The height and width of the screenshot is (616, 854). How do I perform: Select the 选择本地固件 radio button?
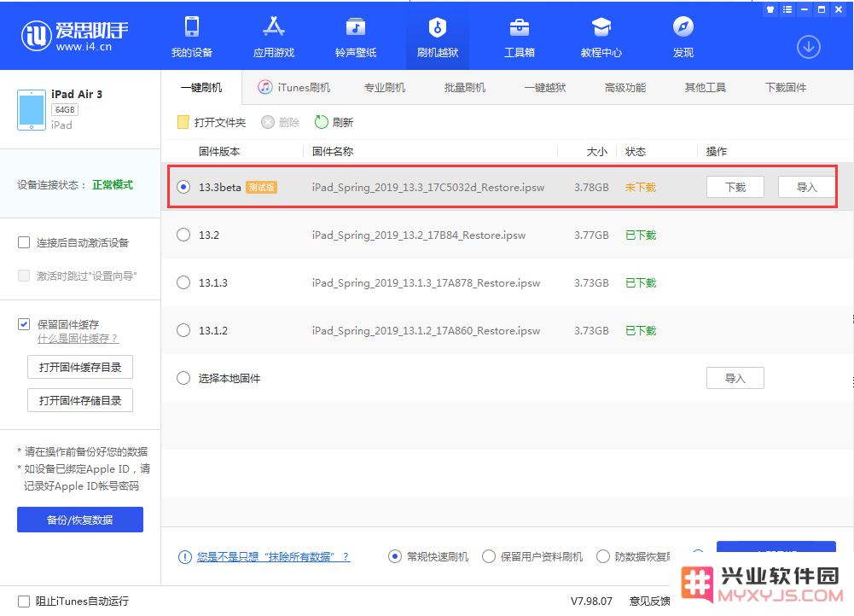pyautogui.click(x=183, y=378)
